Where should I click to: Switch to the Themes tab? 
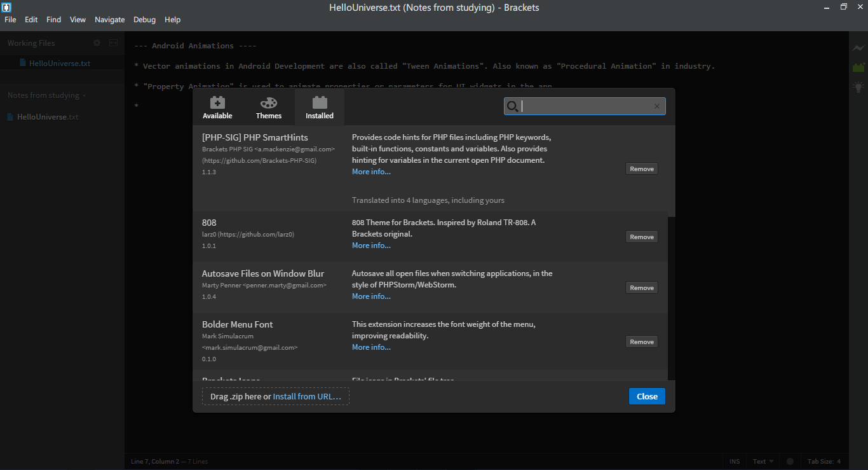coord(269,107)
